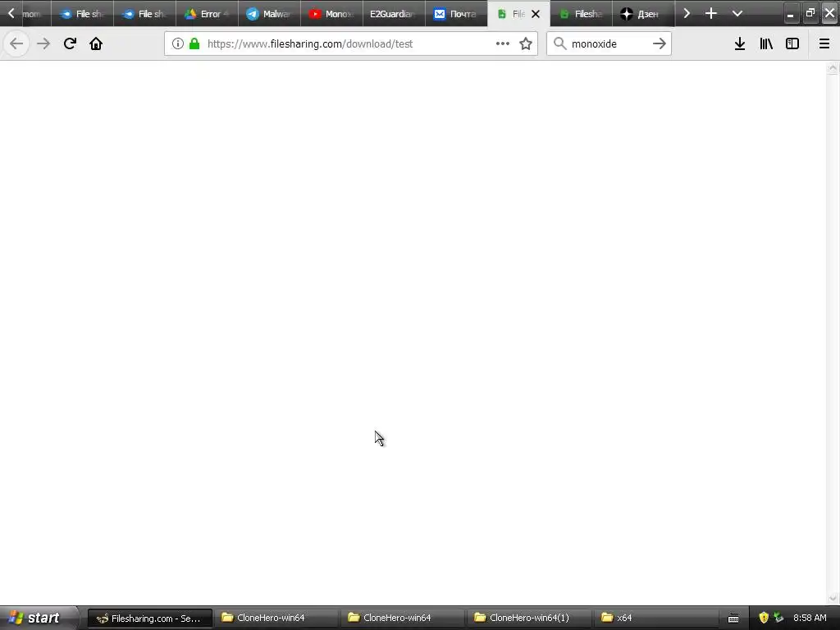Click the yellow security shield tray icon
The height and width of the screenshot is (630, 840).
764,618
